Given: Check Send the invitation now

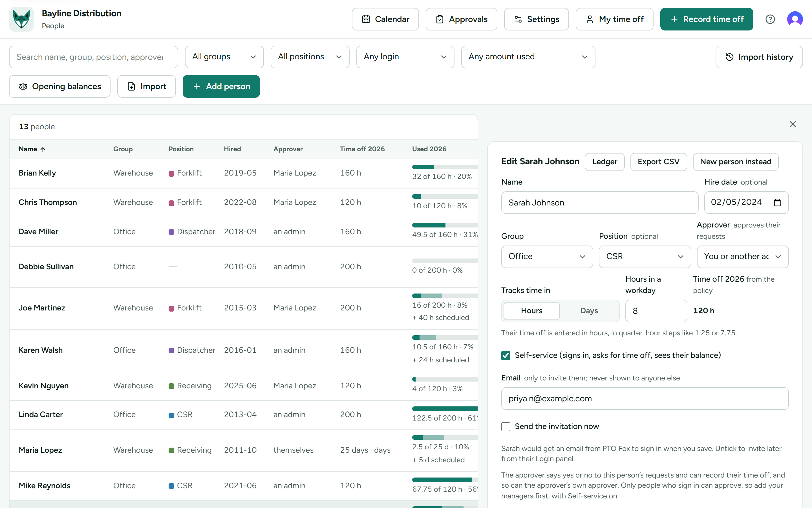Looking at the screenshot, I should (506, 427).
